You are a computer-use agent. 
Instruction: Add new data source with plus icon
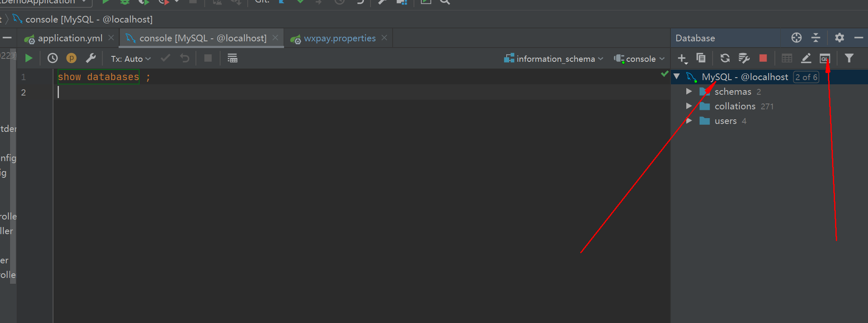[x=682, y=58]
